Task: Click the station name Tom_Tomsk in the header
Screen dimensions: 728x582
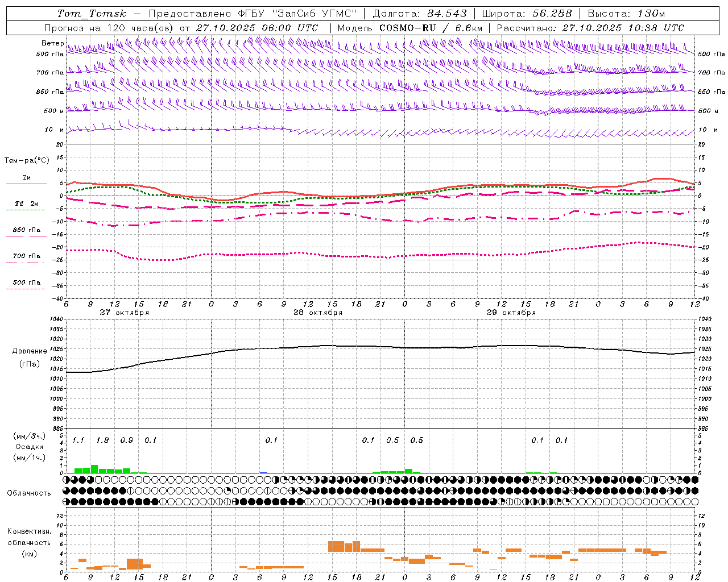Action: pos(92,14)
